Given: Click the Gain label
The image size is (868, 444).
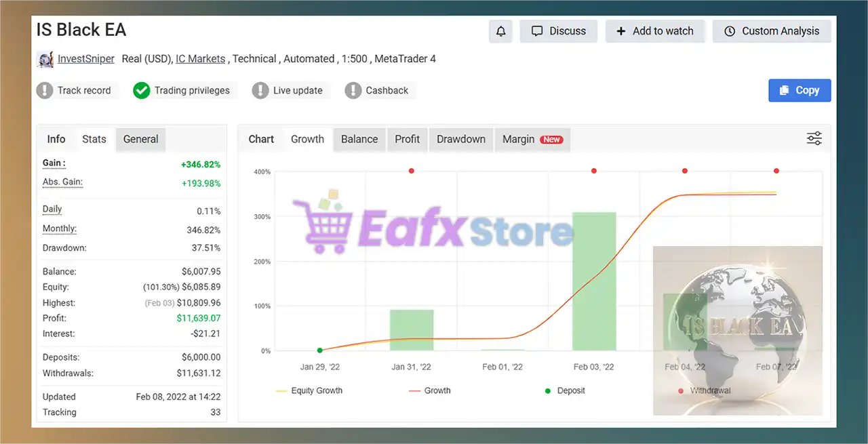Looking at the screenshot, I should point(54,163).
